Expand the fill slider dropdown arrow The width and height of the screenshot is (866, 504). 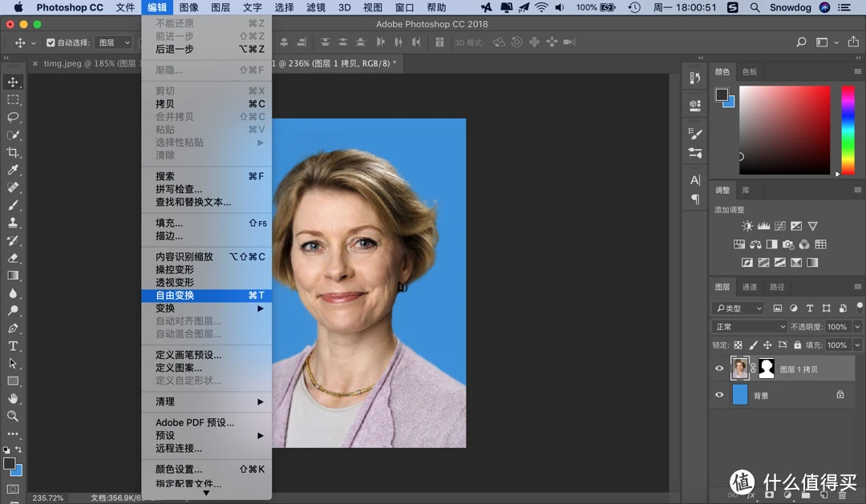click(858, 345)
